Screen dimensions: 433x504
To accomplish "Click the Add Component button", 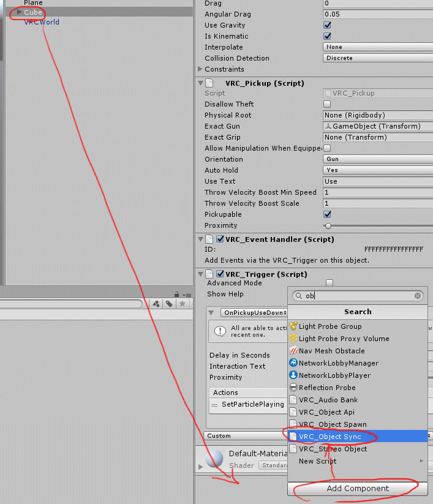I will (358, 489).
